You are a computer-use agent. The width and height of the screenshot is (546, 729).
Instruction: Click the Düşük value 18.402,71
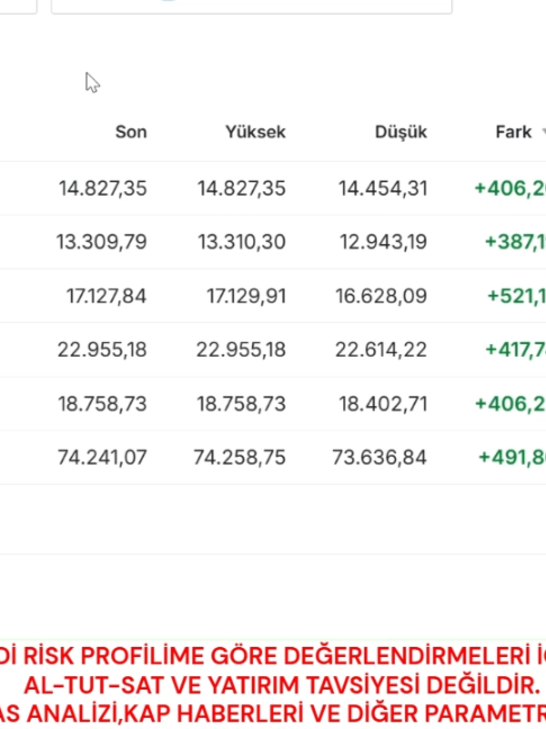click(383, 404)
